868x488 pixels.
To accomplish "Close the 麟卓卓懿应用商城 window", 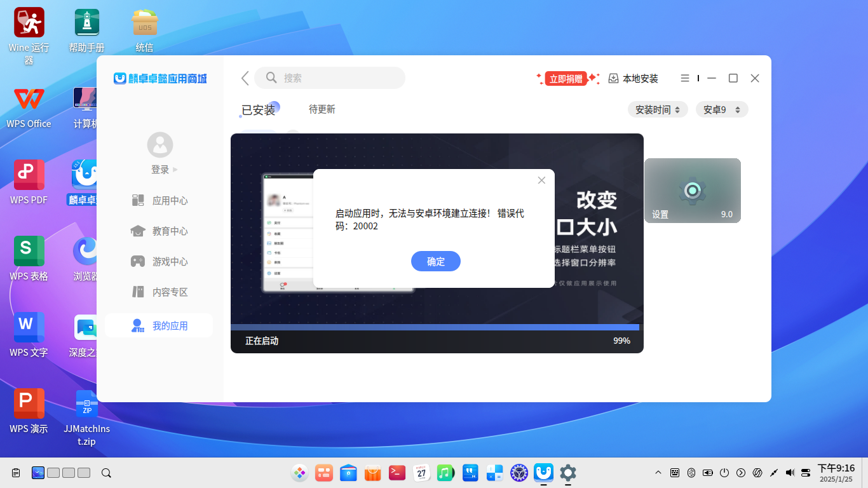I will click(755, 78).
